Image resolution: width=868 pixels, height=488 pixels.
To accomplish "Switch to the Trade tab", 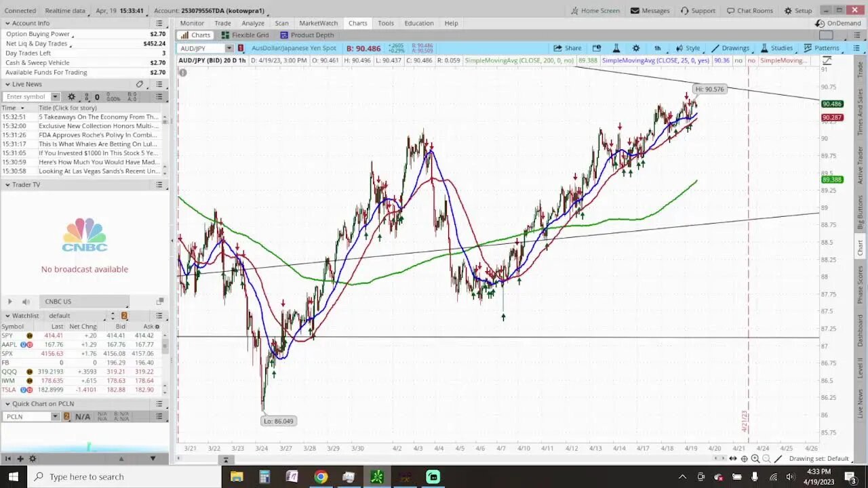I will coord(222,23).
